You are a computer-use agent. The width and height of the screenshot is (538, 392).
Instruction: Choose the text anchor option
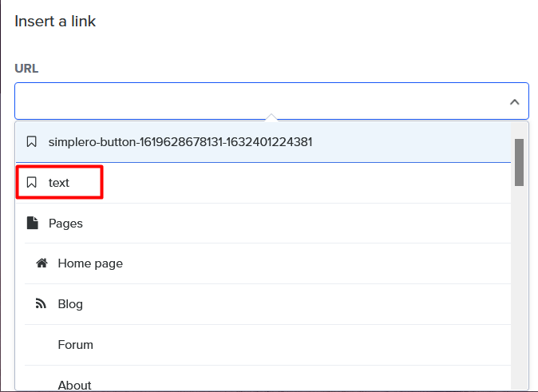263,183
